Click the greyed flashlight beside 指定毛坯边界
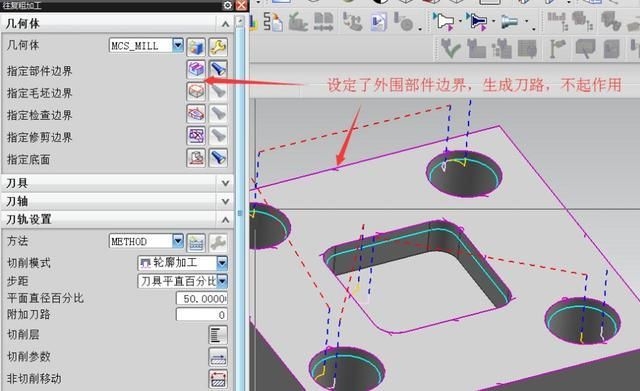 coord(218,91)
